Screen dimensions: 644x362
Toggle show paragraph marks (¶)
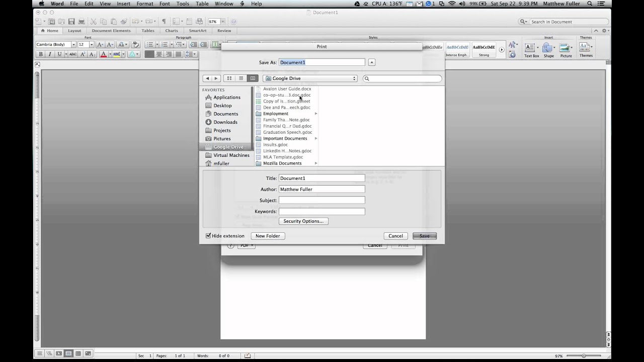tap(164, 22)
